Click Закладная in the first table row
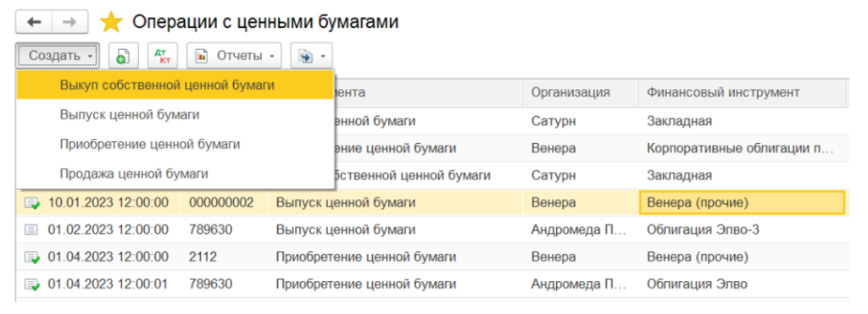Image resolution: width=868 pixels, height=314 pixels. tap(679, 122)
